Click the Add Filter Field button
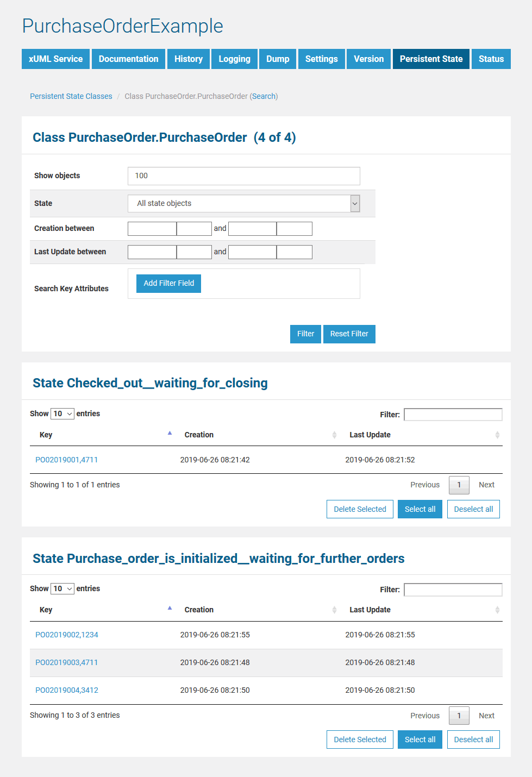This screenshot has height=777, width=532. click(168, 283)
